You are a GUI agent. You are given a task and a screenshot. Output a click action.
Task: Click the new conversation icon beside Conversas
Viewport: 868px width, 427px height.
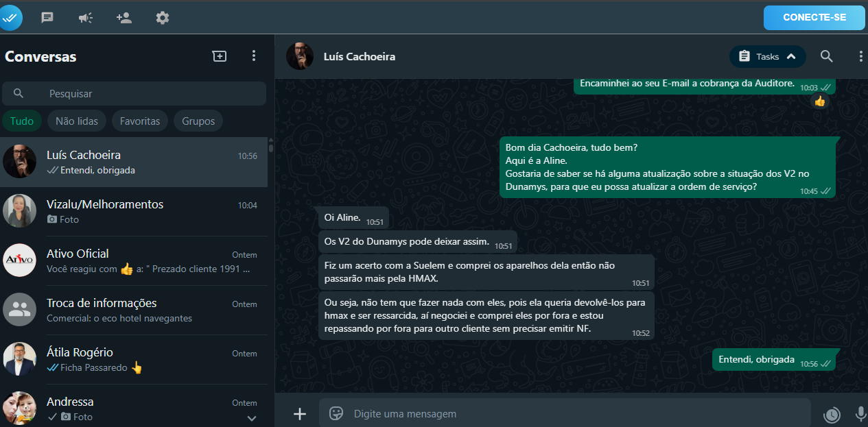219,56
